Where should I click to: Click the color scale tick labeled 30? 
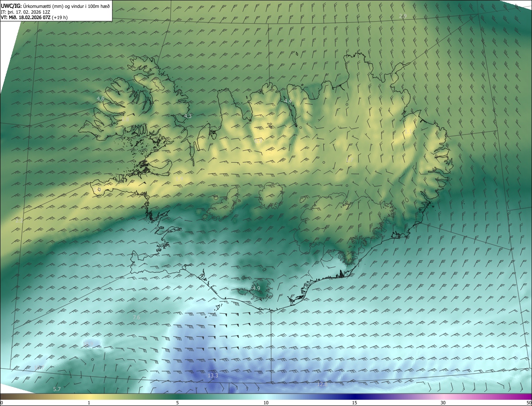(443, 403)
